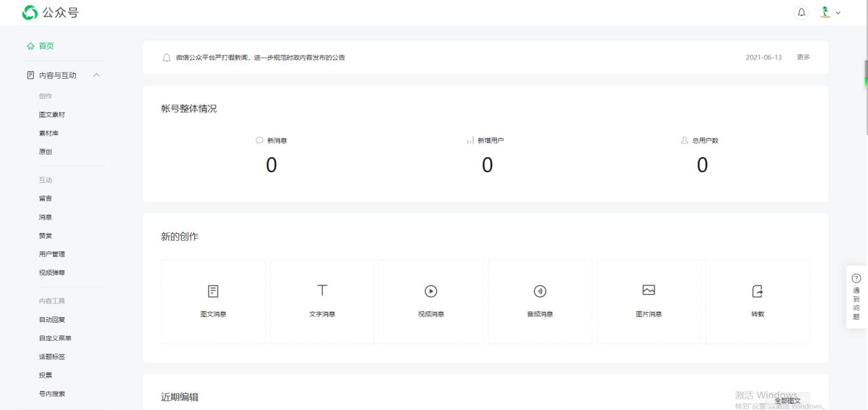Viewport: 868px width, 410px height.
Task: Open 自定义菜单 in the sidebar
Action: pos(55,338)
